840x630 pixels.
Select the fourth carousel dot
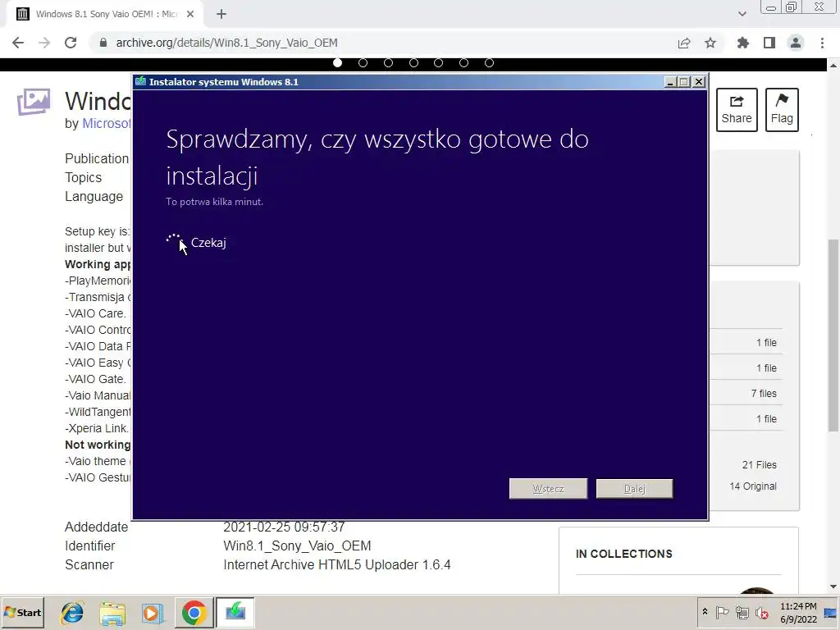coord(413,62)
